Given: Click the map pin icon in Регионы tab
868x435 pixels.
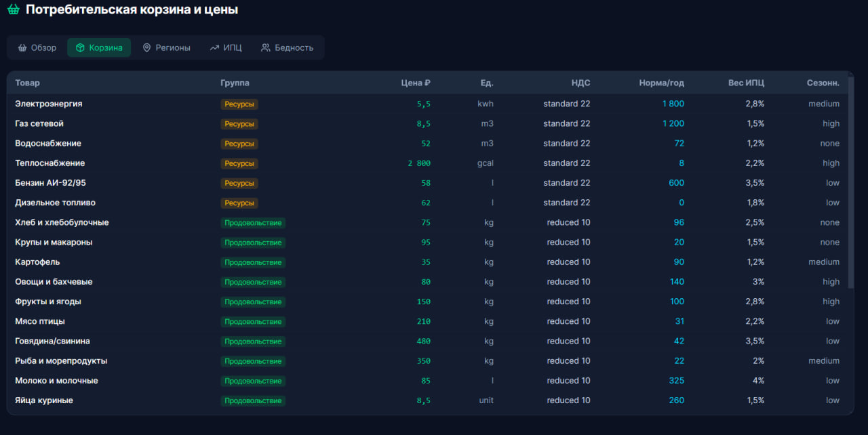Looking at the screenshot, I should coord(146,48).
